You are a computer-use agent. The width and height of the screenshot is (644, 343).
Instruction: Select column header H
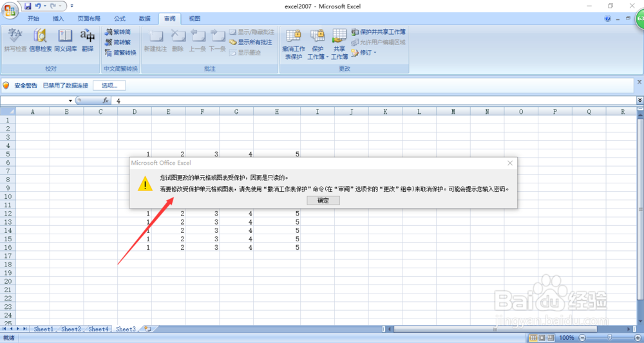[x=277, y=111]
